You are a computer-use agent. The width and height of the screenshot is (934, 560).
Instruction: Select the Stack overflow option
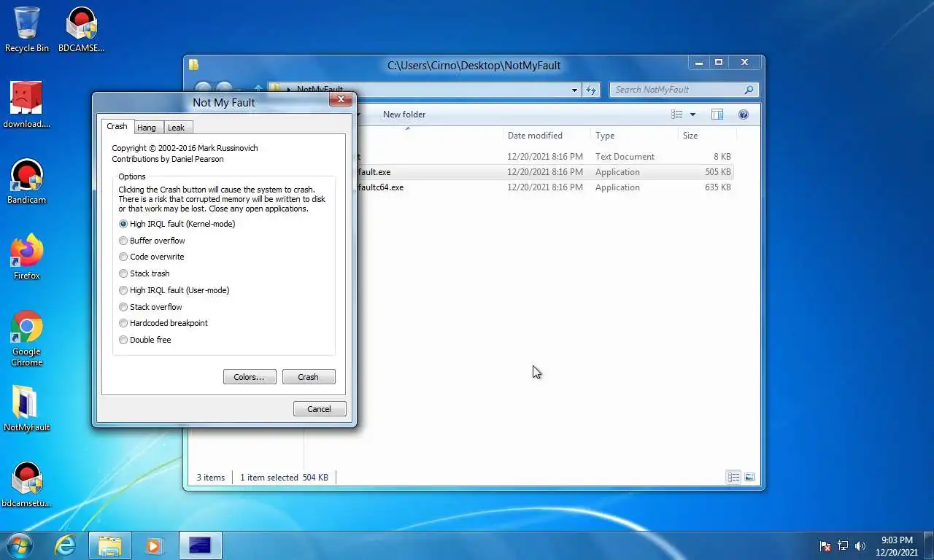tap(150, 307)
